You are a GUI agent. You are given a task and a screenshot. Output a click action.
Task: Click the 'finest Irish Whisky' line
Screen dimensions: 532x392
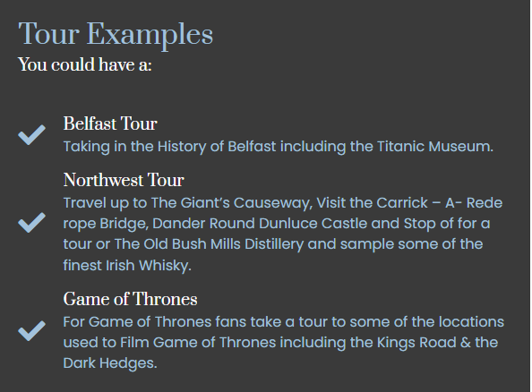coord(127,266)
